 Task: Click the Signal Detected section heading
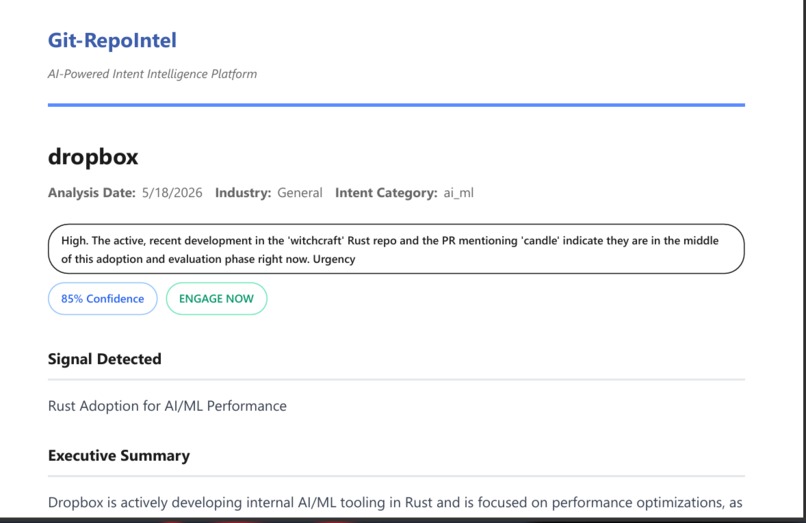[104, 359]
